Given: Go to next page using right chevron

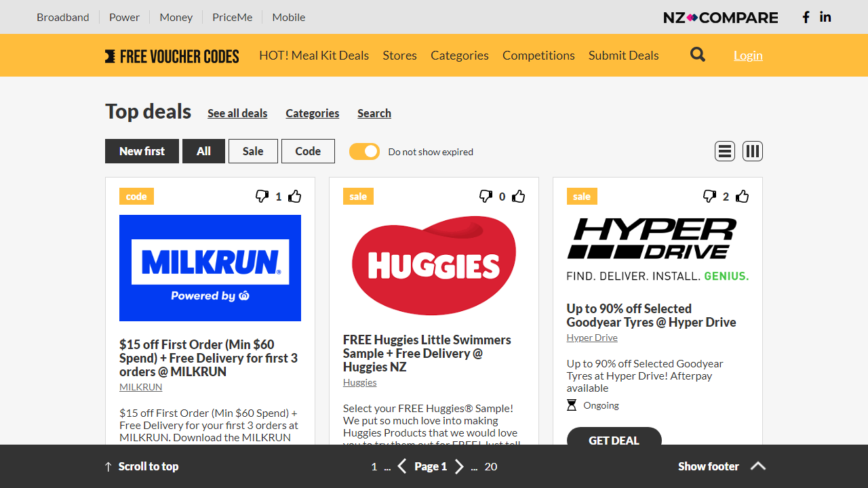Looking at the screenshot, I should pyautogui.click(x=459, y=466).
